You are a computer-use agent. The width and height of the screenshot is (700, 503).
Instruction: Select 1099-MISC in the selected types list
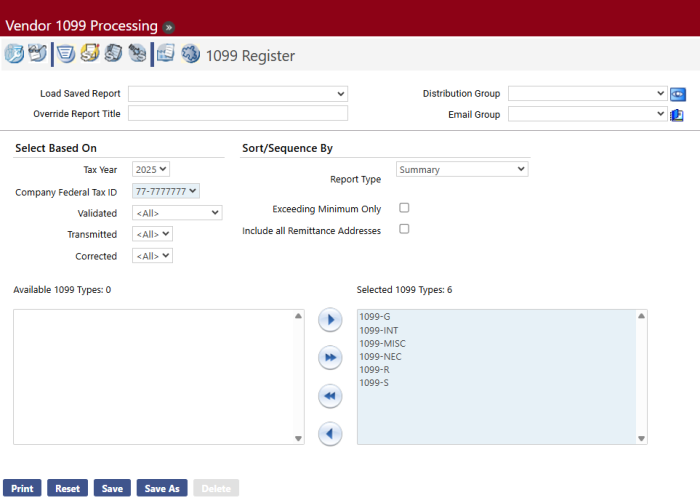click(x=382, y=343)
